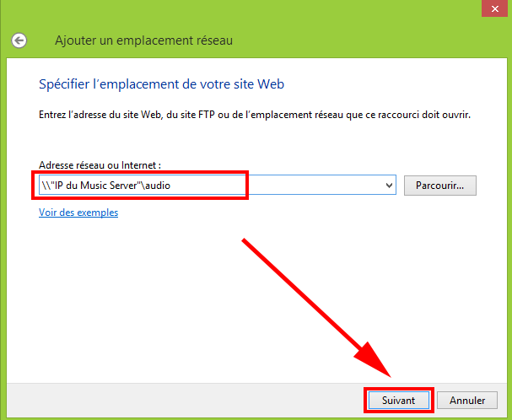Show recent addresses via chevron arrow
The width and height of the screenshot is (512, 420).
(x=389, y=186)
